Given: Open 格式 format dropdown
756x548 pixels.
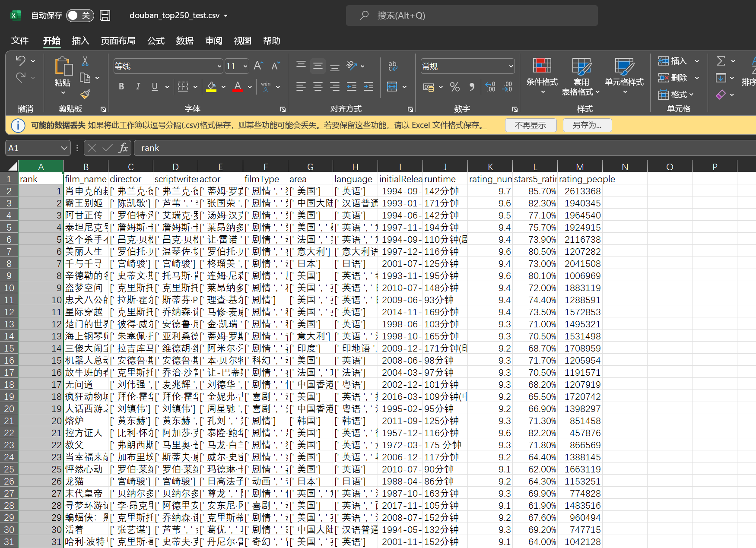Looking at the screenshot, I should coord(676,94).
